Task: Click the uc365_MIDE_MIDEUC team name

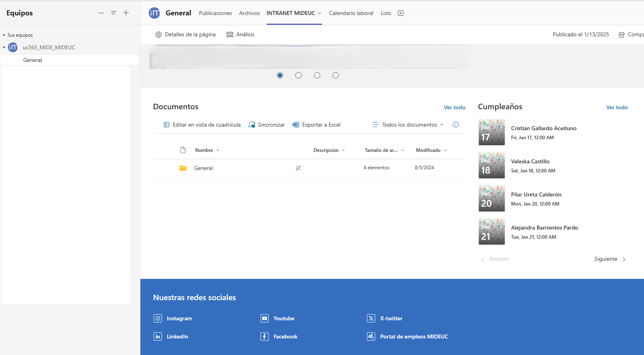Action: click(49, 47)
